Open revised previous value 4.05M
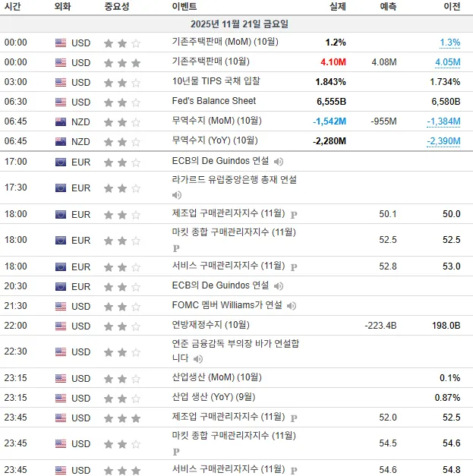473x476 pixels. [448, 62]
